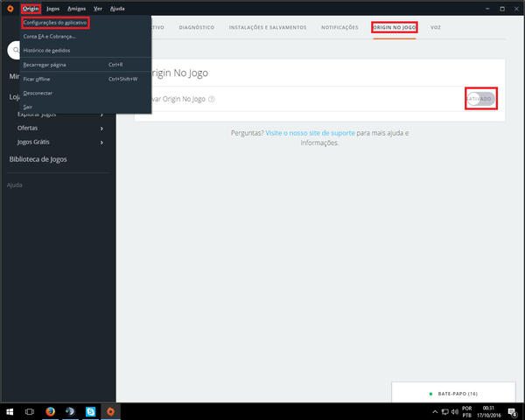Switch to the Diagnóstico tab
The image size is (525, 420).
[196, 27]
